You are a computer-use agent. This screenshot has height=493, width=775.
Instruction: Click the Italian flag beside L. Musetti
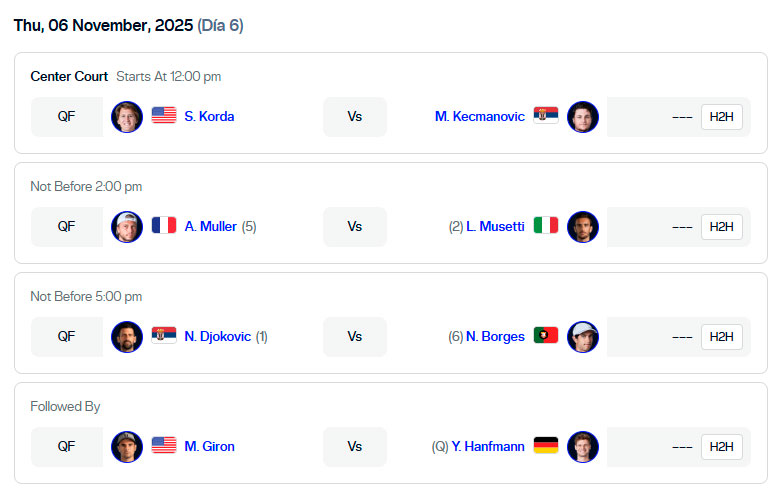click(x=545, y=227)
